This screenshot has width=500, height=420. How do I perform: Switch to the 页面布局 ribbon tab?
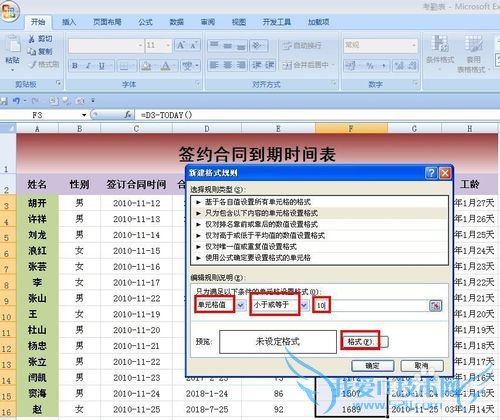pos(107,22)
